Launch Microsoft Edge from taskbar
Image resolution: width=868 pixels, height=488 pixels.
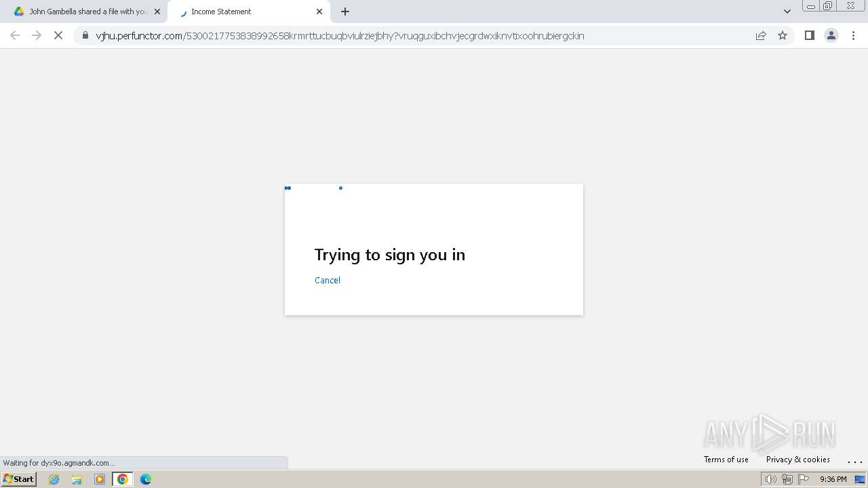pyautogui.click(x=146, y=479)
